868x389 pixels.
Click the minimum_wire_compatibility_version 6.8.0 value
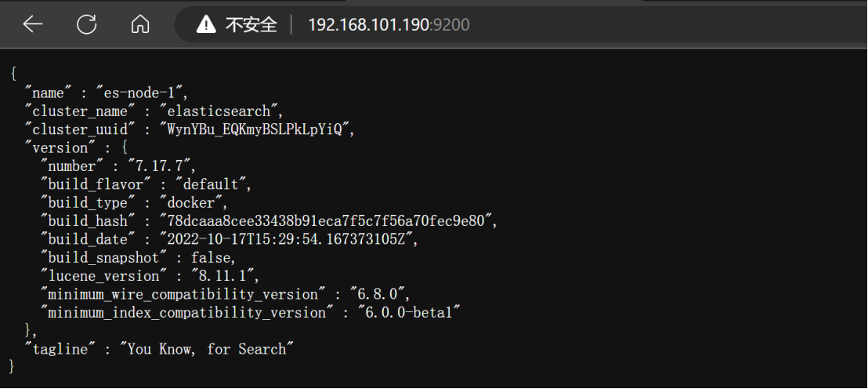377,294
